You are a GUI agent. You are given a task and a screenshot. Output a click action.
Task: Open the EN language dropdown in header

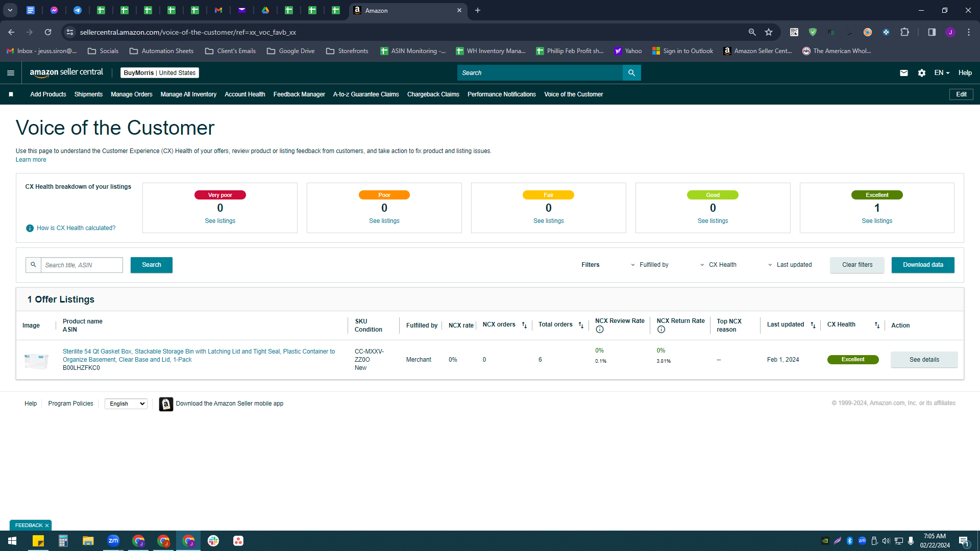coord(942,73)
